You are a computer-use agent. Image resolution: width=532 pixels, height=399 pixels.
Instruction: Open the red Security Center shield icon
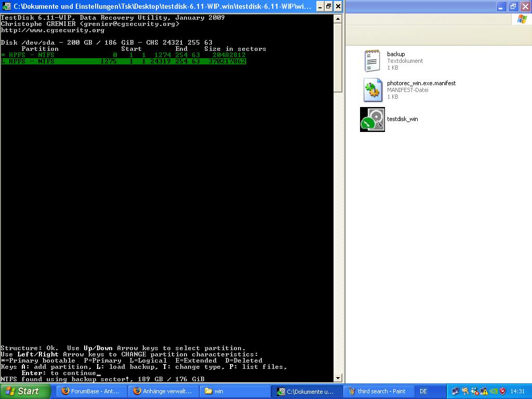(503, 391)
